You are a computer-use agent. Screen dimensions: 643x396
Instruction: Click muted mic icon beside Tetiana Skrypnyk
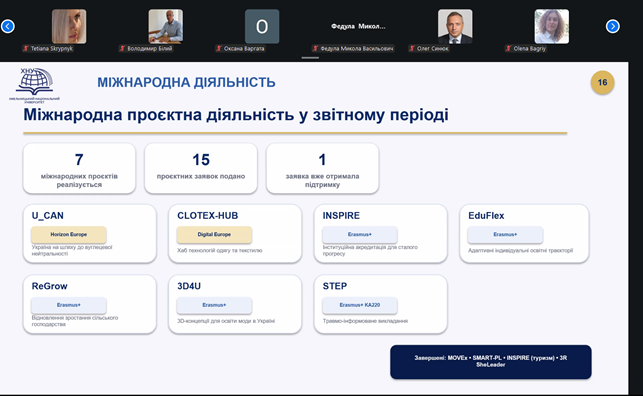pyautogui.click(x=26, y=48)
